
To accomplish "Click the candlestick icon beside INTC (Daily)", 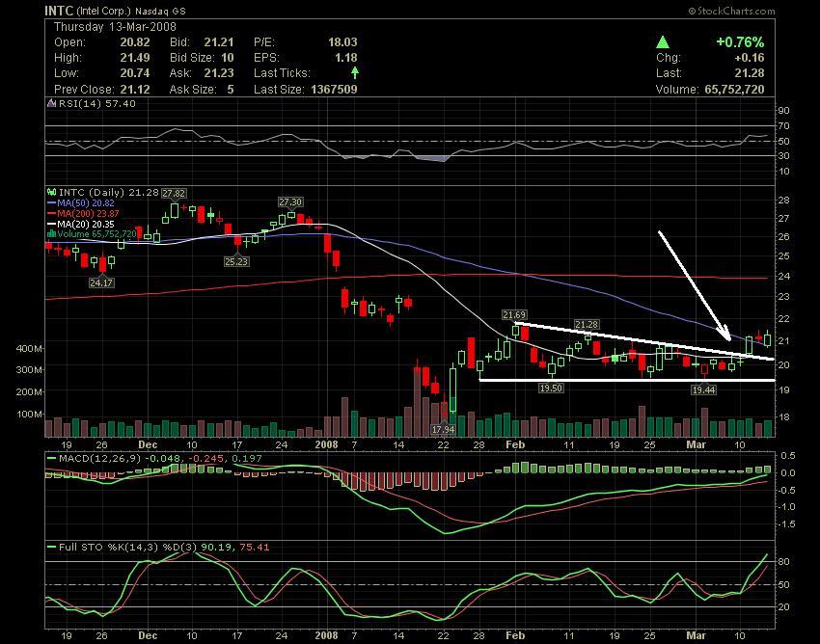I will click(x=52, y=193).
